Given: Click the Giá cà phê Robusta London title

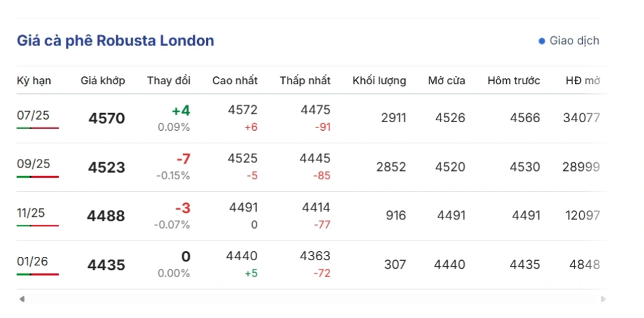Looking at the screenshot, I should pos(116,41).
